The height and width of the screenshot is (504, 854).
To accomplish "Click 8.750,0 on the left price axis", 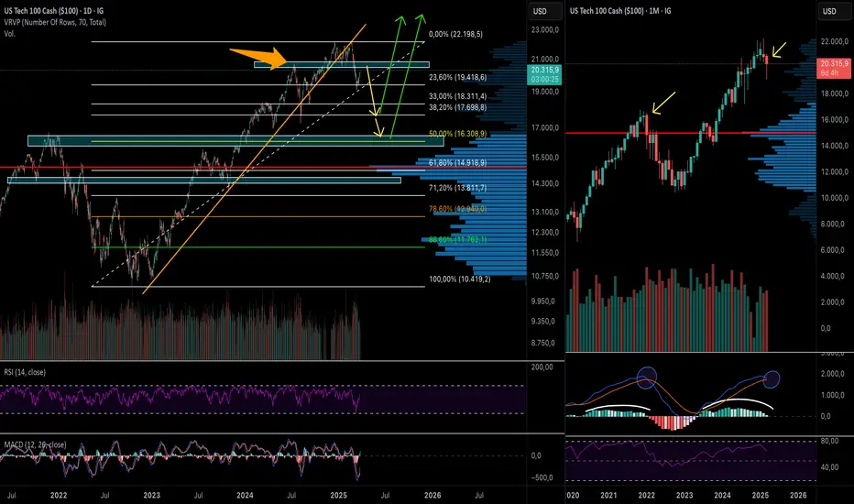I will coord(543,343).
